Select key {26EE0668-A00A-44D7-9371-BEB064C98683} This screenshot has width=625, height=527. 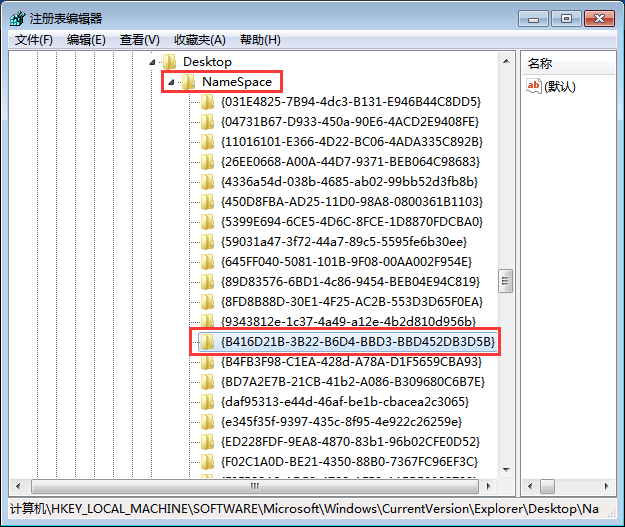point(350,162)
